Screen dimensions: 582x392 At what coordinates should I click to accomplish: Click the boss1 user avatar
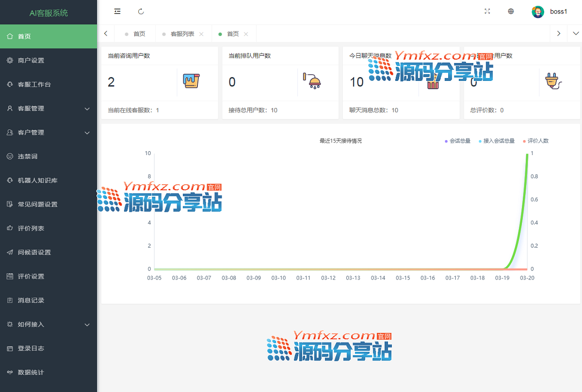(x=538, y=12)
